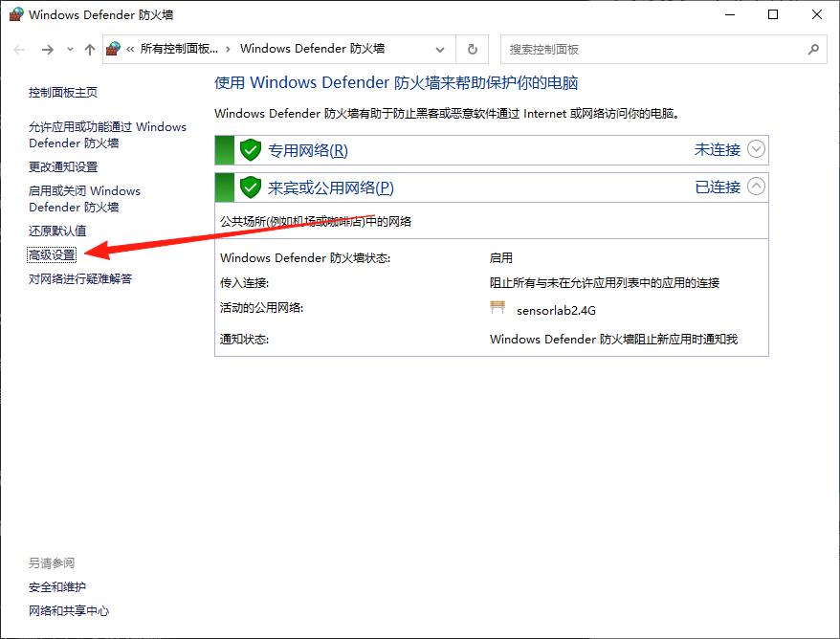Screen dimensions: 840x639
Task: Click the 启用 firewall status value
Action: pos(501,258)
